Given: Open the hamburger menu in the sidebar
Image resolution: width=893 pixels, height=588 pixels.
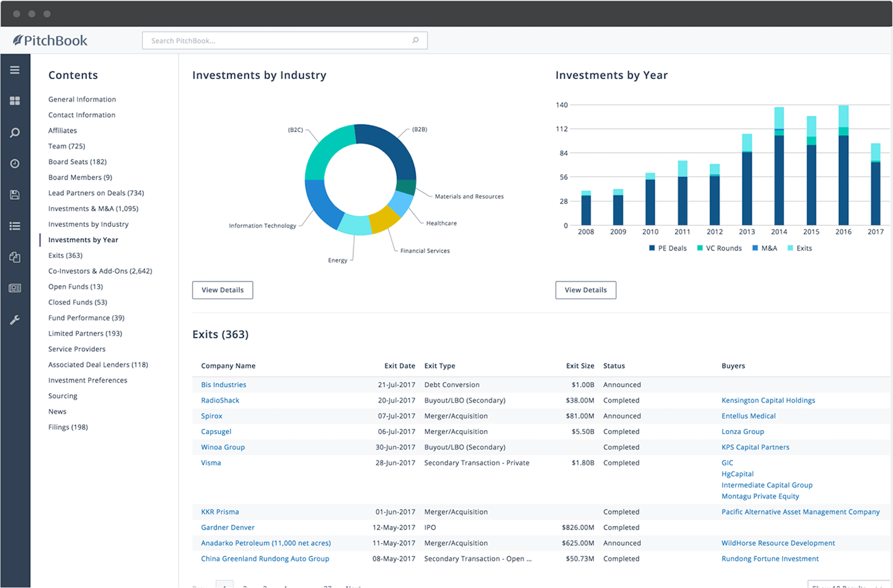Looking at the screenshot, I should click(x=15, y=70).
